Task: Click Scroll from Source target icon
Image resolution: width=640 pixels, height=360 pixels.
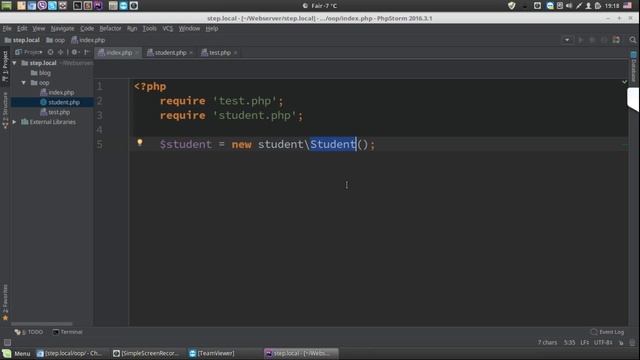Action: [x=50, y=52]
